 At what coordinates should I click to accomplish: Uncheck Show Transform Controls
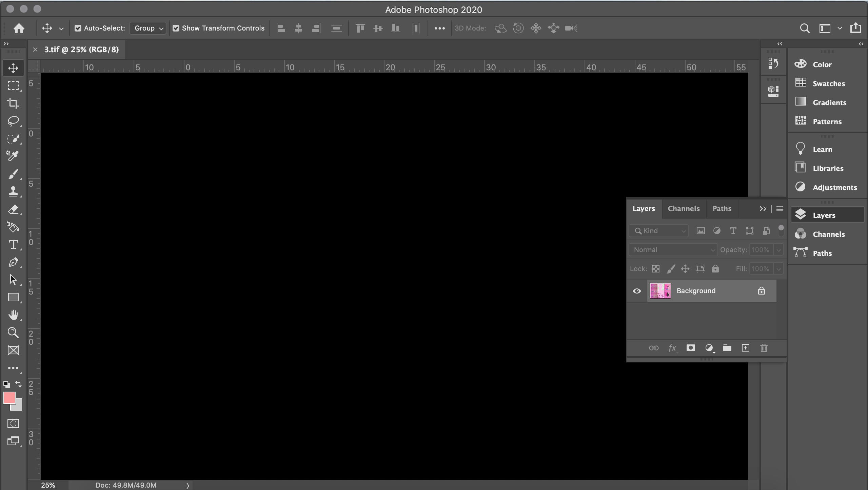(x=175, y=28)
